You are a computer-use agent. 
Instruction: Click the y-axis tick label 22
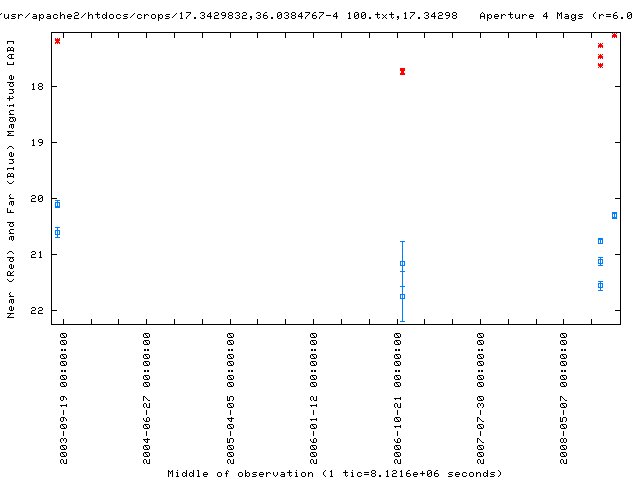click(x=37, y=310)
